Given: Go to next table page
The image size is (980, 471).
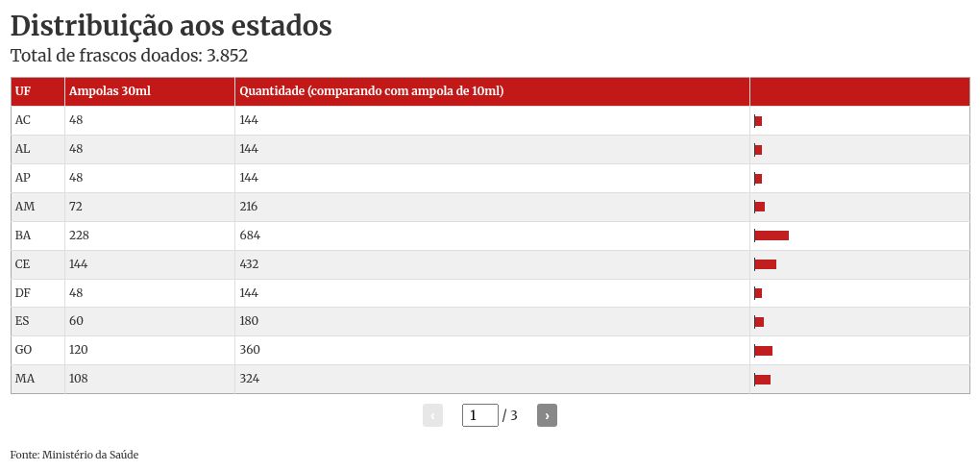Looking at the screenshot, I should click(x=547, y=415).
